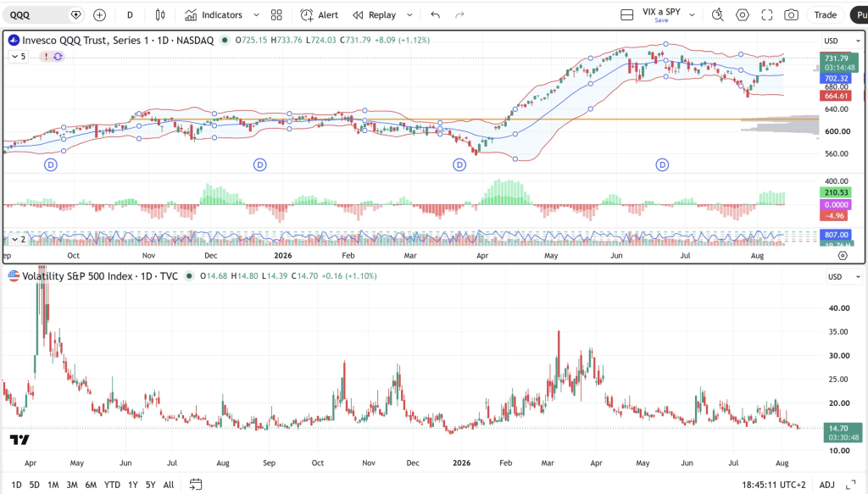
Task: Select the 3M time range
Action: pos(72,485)
